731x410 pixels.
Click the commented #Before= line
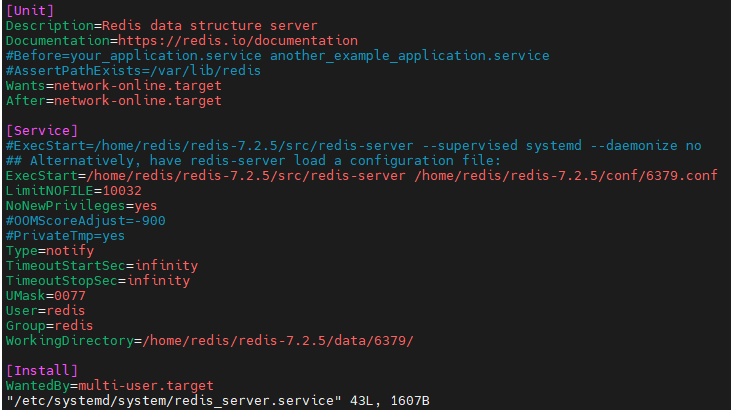click(278, 56)
